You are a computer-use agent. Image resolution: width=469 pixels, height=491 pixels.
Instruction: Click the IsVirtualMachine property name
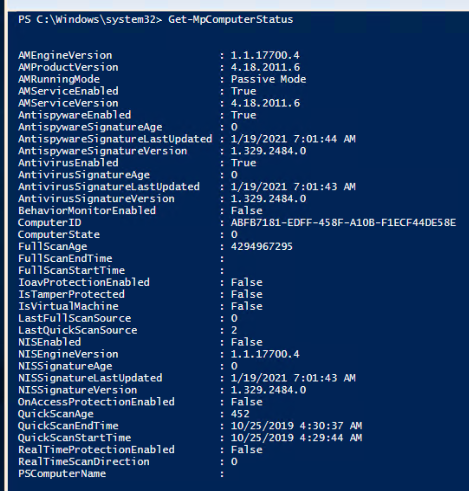(68, 306)
